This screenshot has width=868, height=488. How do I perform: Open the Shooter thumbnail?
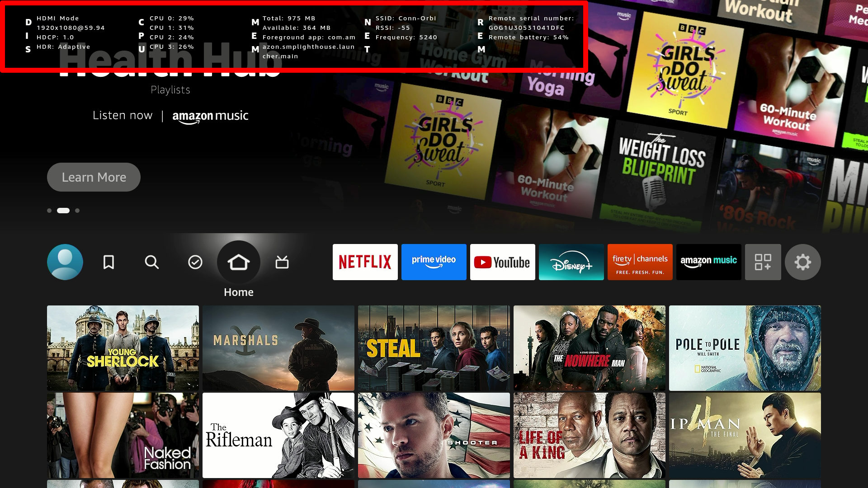[434, 435]
